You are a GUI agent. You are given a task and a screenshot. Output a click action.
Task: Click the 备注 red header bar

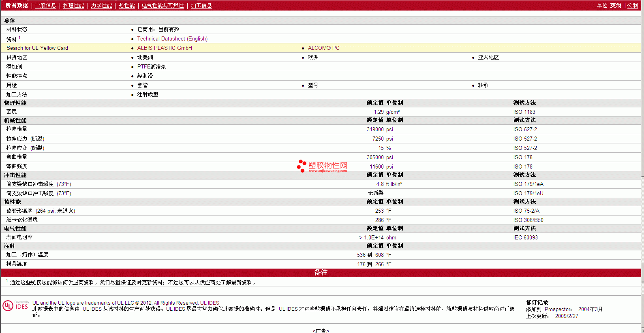coord(321,273)
